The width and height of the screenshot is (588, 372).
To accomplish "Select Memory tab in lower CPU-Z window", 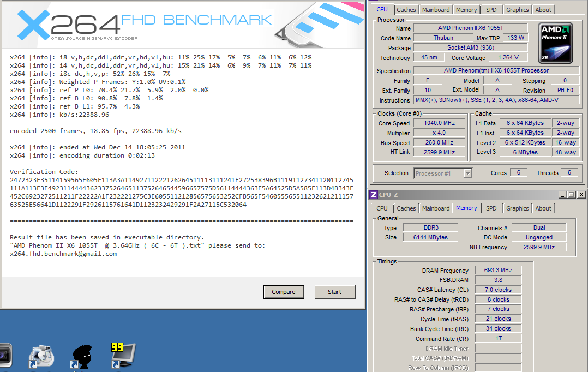I will pyautogui.click(x=466, y=208).
